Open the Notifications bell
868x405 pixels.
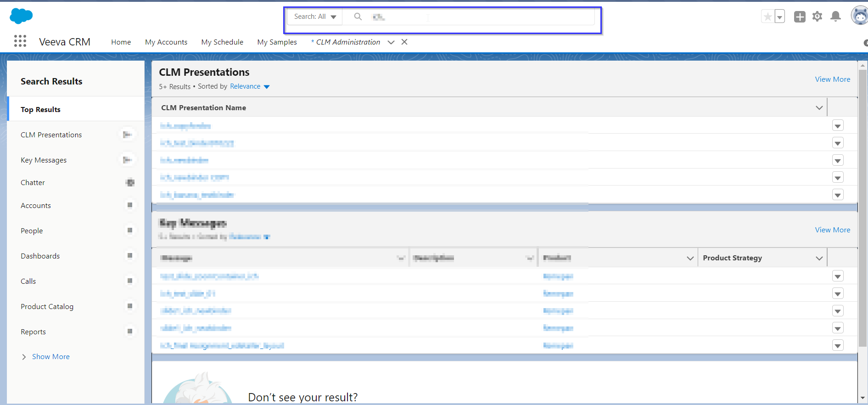(x=835, y=17)
